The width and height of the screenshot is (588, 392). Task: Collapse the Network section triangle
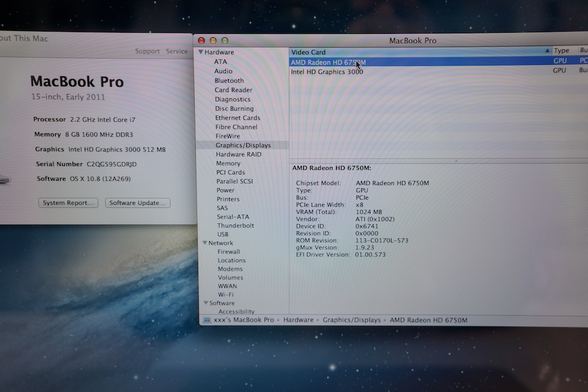pyautogui.click(x=205, y=242)
